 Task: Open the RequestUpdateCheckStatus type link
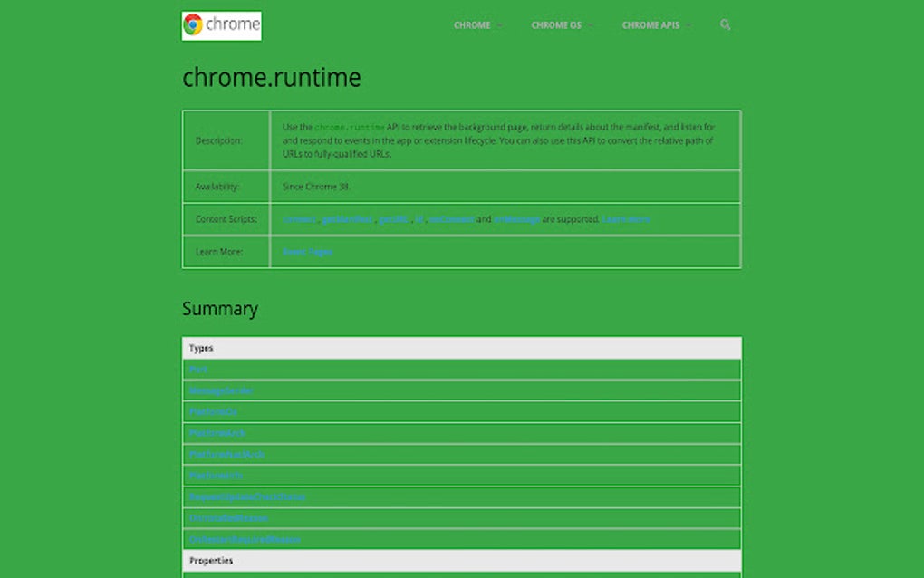pos(246,496)
